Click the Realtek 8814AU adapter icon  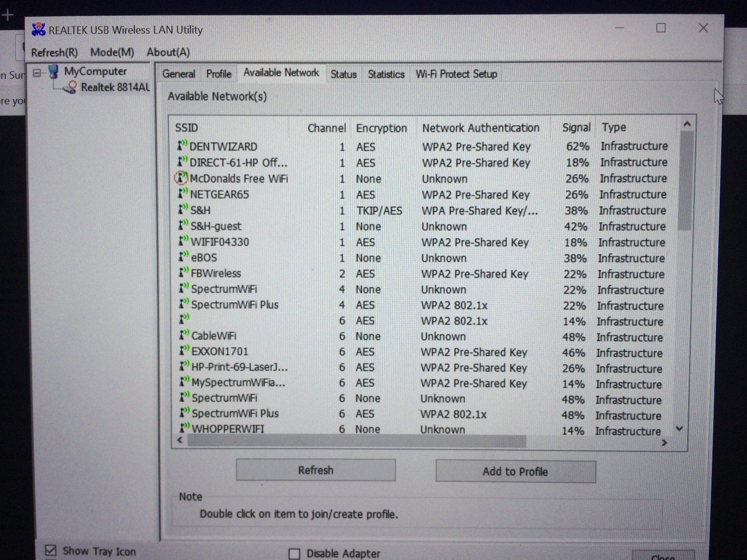click(70, 87)
